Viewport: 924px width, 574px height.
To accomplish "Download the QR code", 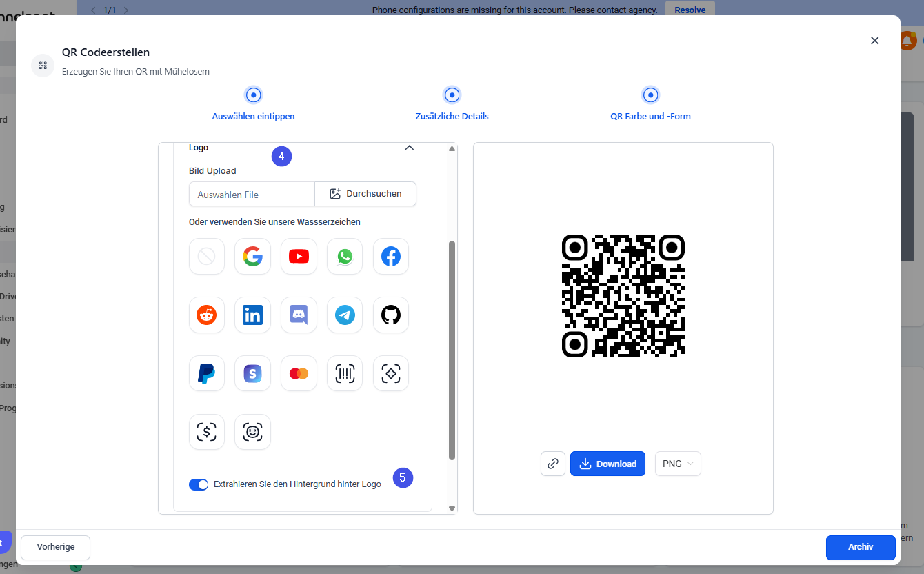I will coord(607,464).
